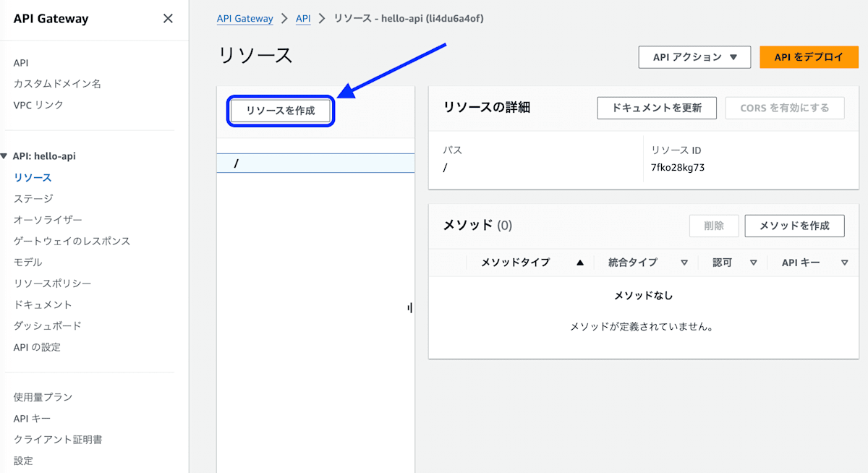Click the 削除 button in メソッド panel
Screen dimensions: 868x473
714,226
